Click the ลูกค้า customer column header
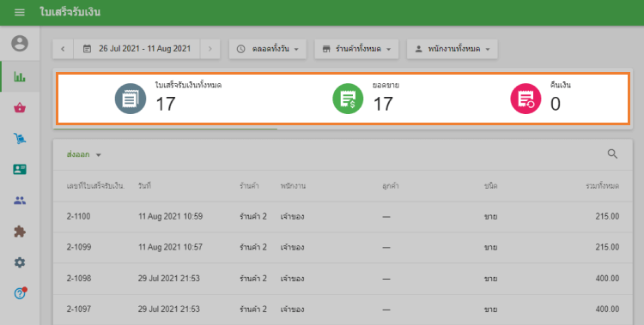 pos(390,186)
